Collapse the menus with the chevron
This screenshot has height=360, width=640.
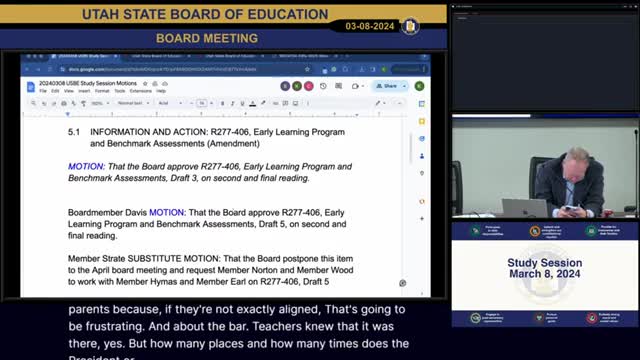click(x=399, y=103)
